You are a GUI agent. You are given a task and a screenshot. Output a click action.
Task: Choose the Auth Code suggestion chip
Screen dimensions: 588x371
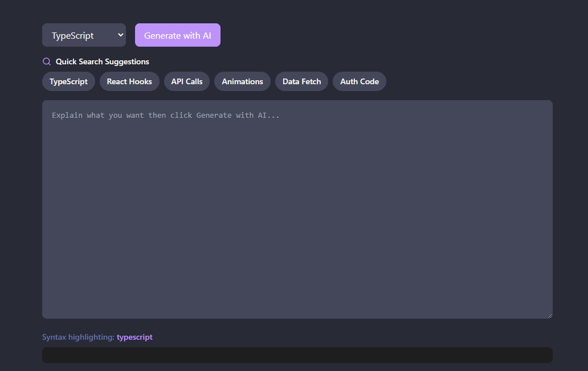tap(360, 81)
